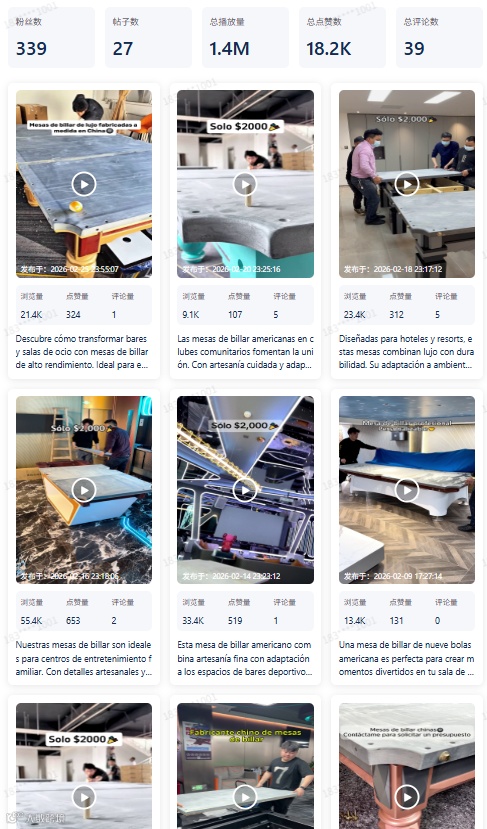Open the 粉丝数 339 stat card
Screen dimensions: 487x829
pos(51,37)
